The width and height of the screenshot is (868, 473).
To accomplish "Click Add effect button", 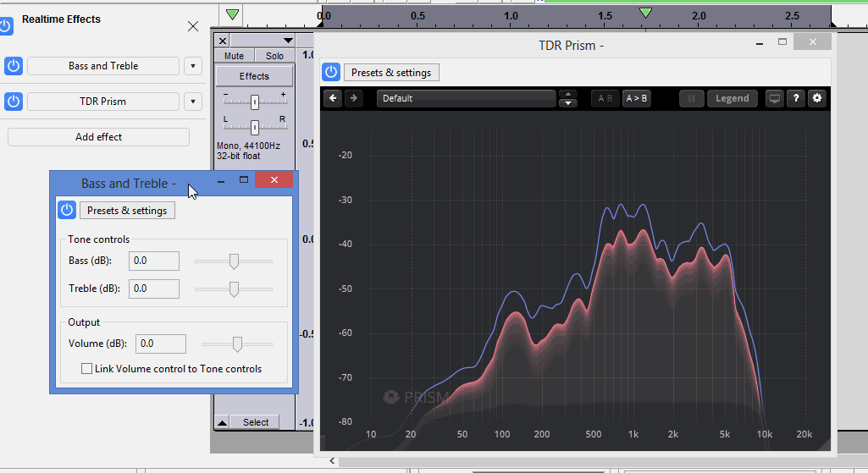I will [x=98, y=136].
